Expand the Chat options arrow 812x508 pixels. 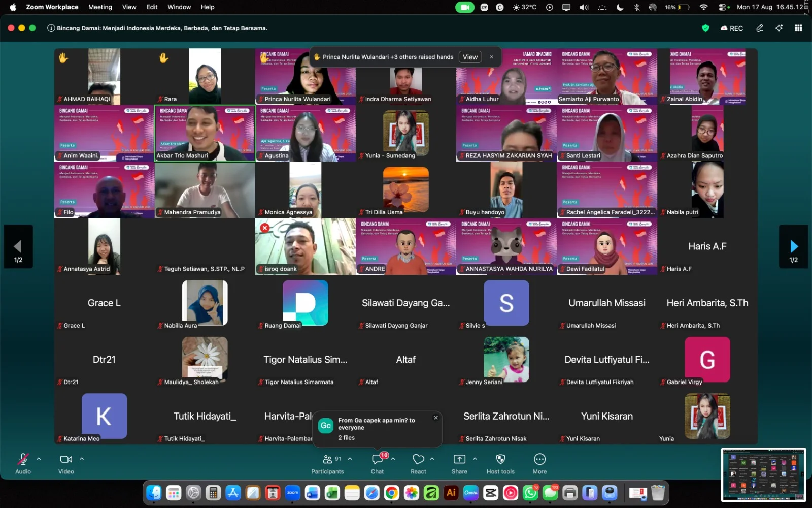click(x=393, y=459)
